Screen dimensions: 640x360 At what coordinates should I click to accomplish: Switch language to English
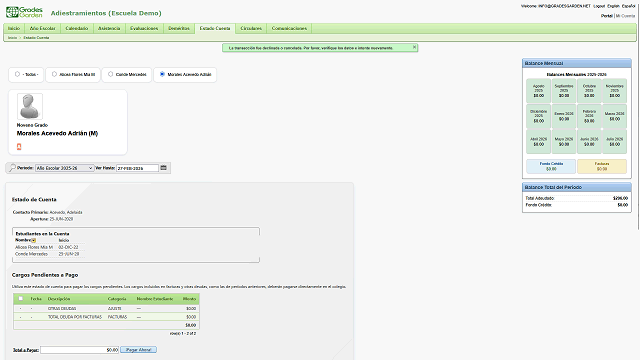[x=613, y=6]
